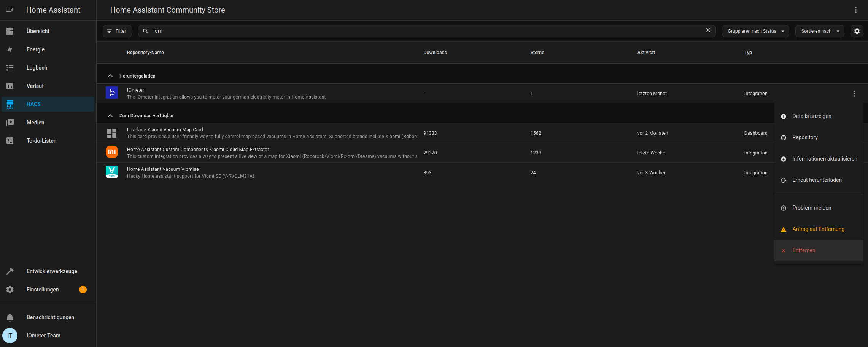Click the Lovelace Xiaomi dashboard icon

coord(112,133)
